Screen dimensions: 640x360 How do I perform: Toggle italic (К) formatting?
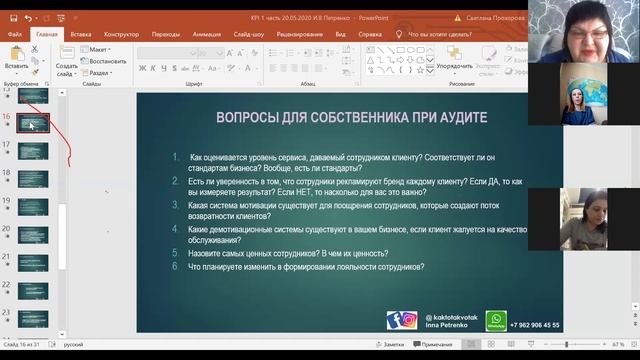click(153, 69)
